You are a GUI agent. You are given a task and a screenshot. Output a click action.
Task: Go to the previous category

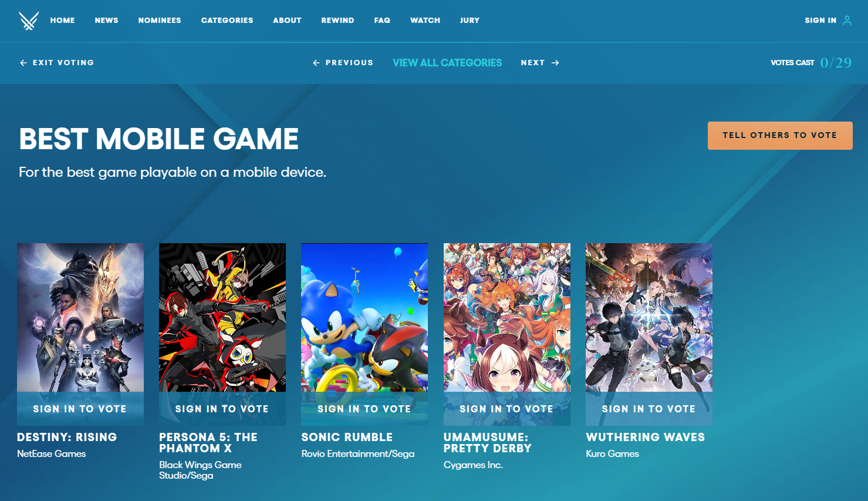(343, 63)
